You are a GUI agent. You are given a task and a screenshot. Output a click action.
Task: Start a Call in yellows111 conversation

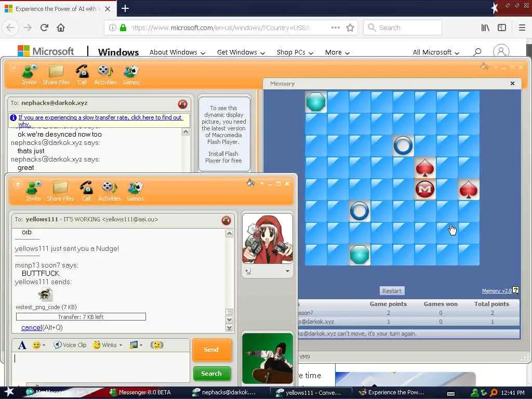pos(87,191)
